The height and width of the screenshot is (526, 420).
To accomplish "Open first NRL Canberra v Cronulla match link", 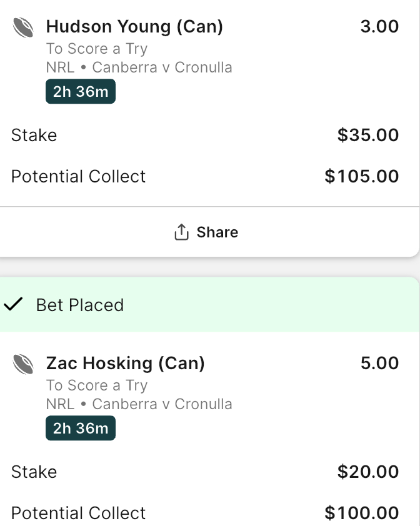I will [139, 67].
